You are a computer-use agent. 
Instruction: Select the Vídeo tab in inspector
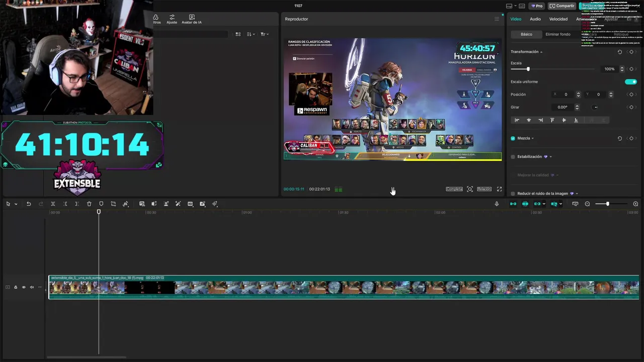click(x=516, y=19)
